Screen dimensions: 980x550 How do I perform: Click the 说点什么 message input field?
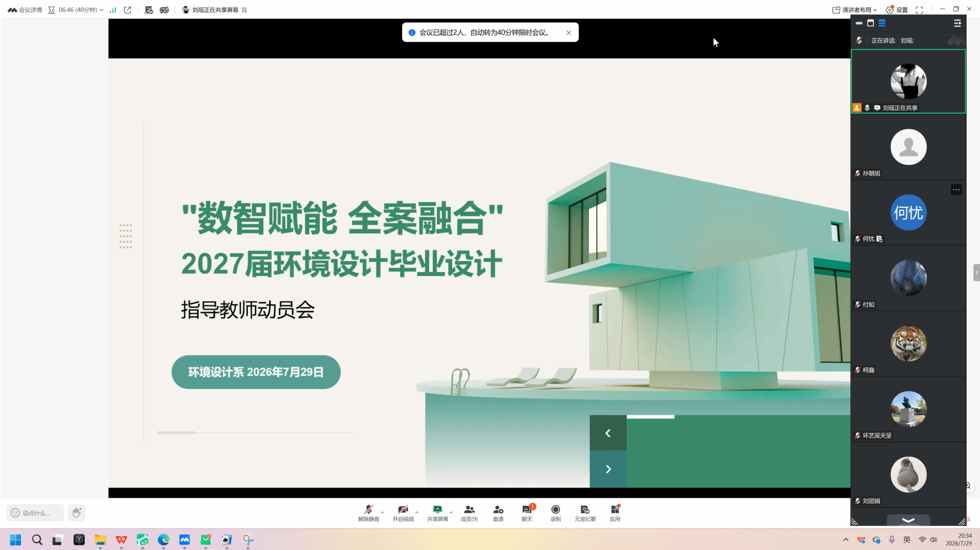click(x=35, y=513)
